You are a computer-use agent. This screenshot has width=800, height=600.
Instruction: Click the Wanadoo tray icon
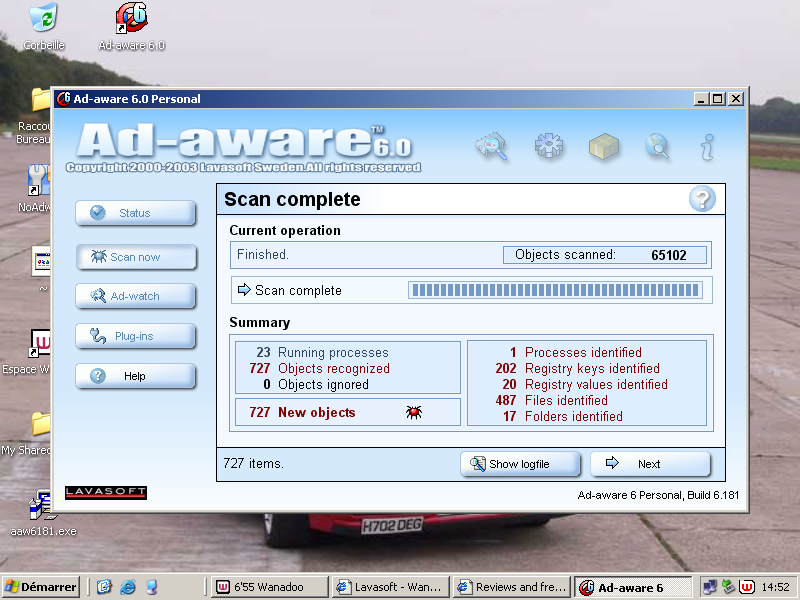[747, 587]
